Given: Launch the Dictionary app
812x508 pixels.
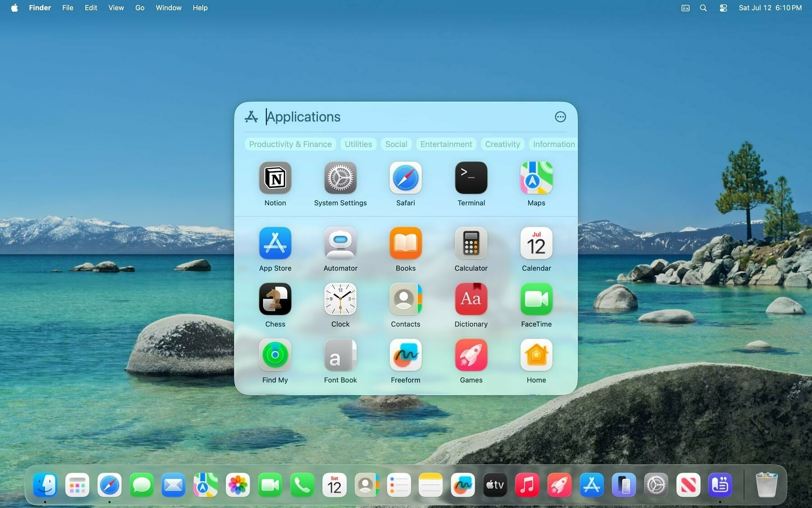Looking at the screenshot, I should point(471,299).
